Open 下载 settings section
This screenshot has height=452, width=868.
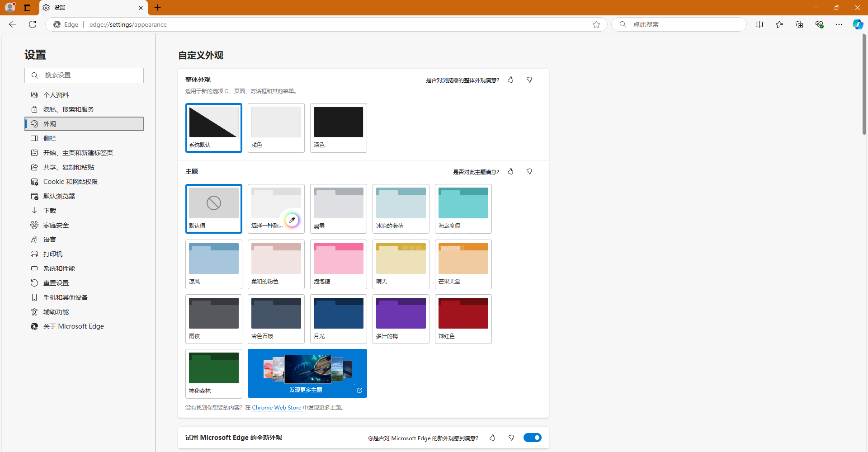[84, 211]
